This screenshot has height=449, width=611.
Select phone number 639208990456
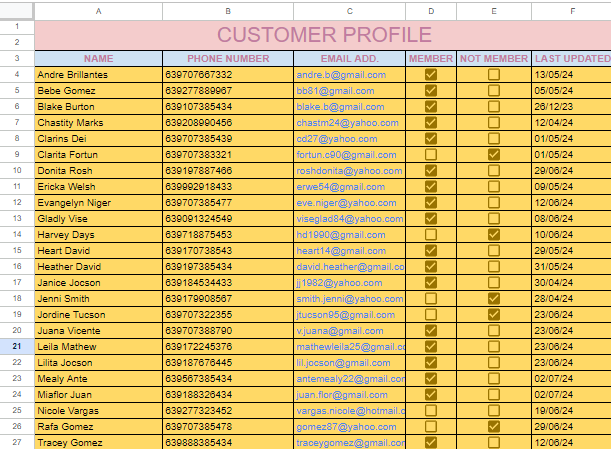tap(228, 122)
